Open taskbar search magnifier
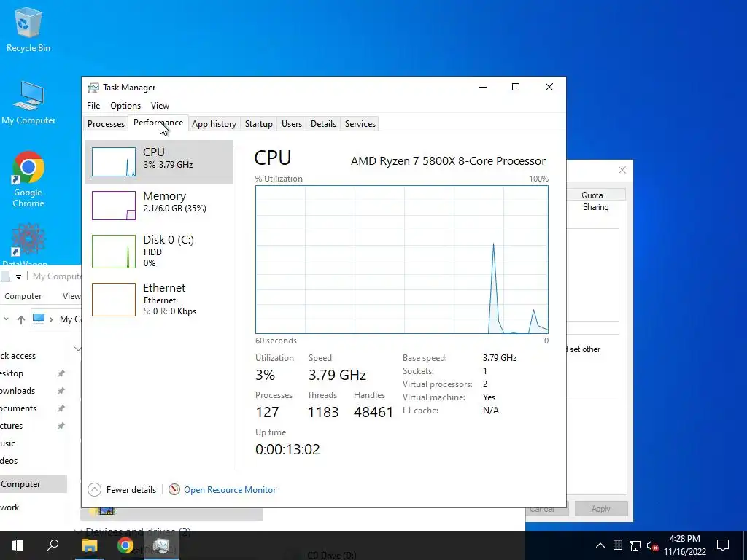747x560 pixels. tap(53, 545)
